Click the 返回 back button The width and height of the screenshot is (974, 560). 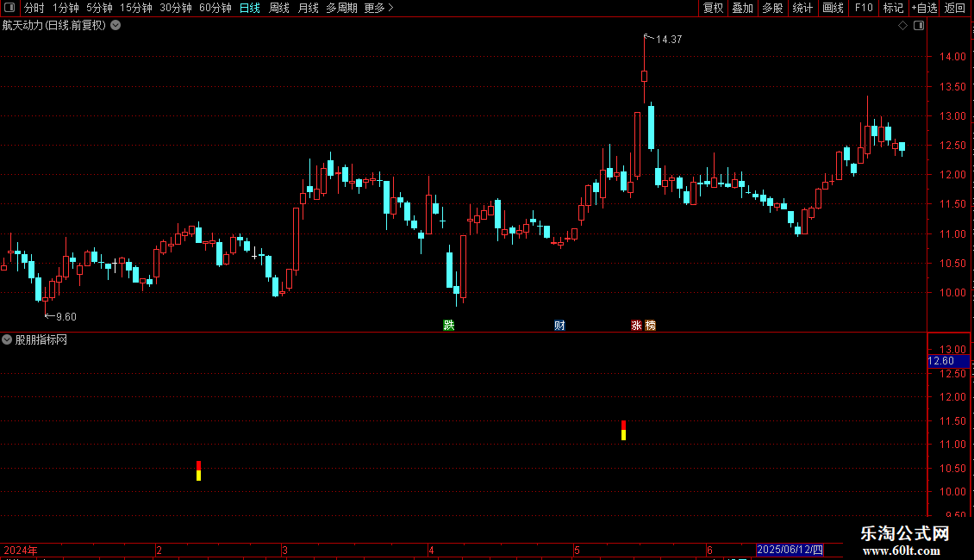tap(955, 8)
